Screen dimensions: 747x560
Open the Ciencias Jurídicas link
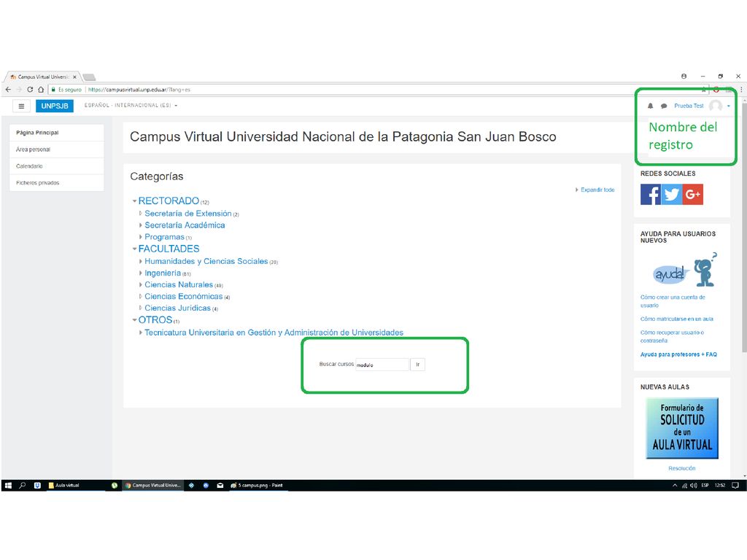click(x=177, y=308)
